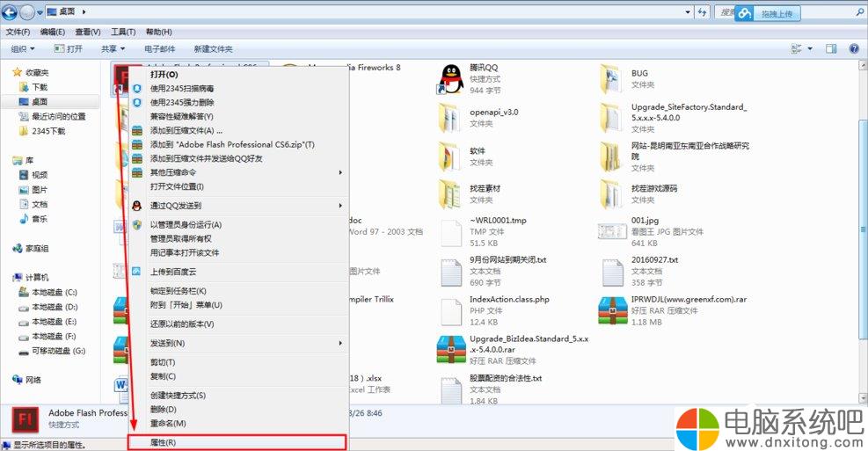Expand the 其他压缩命令 submenu
The image size is (868, 451).
(x=340, y=172)
